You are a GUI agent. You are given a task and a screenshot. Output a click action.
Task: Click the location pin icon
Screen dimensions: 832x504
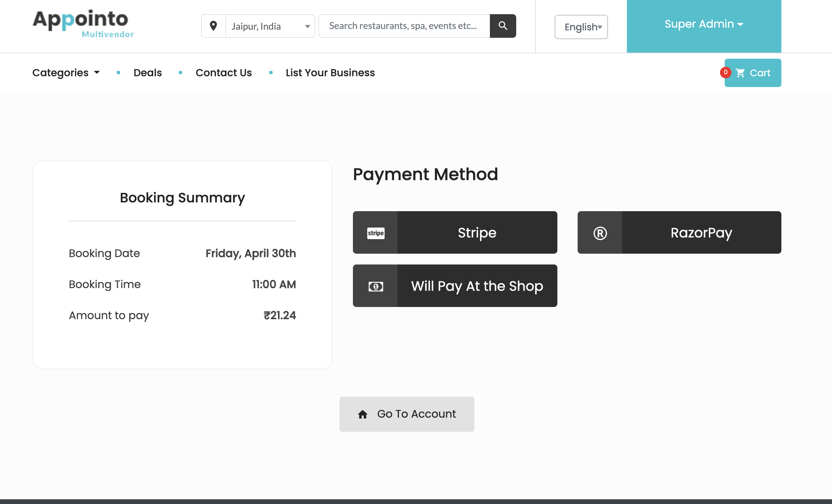point(214,26)
